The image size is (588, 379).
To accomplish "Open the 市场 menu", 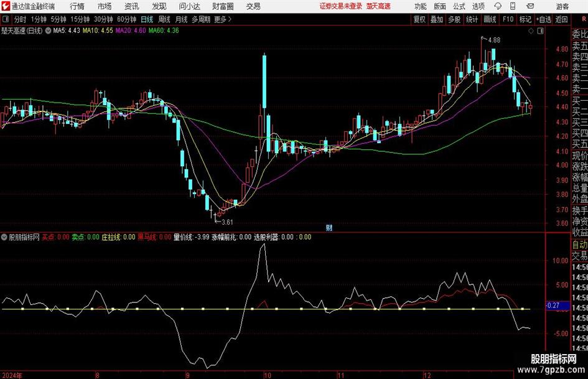I will (x=105, y=6).
